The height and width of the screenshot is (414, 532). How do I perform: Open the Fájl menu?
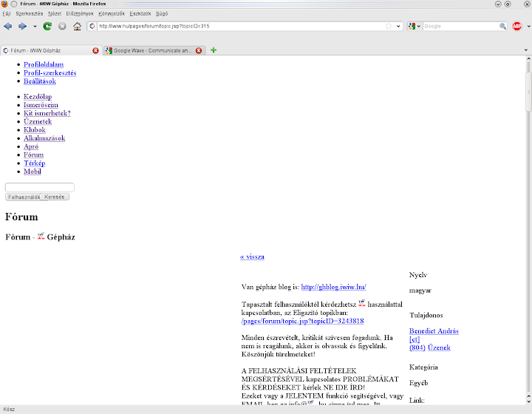coord(7,13)
